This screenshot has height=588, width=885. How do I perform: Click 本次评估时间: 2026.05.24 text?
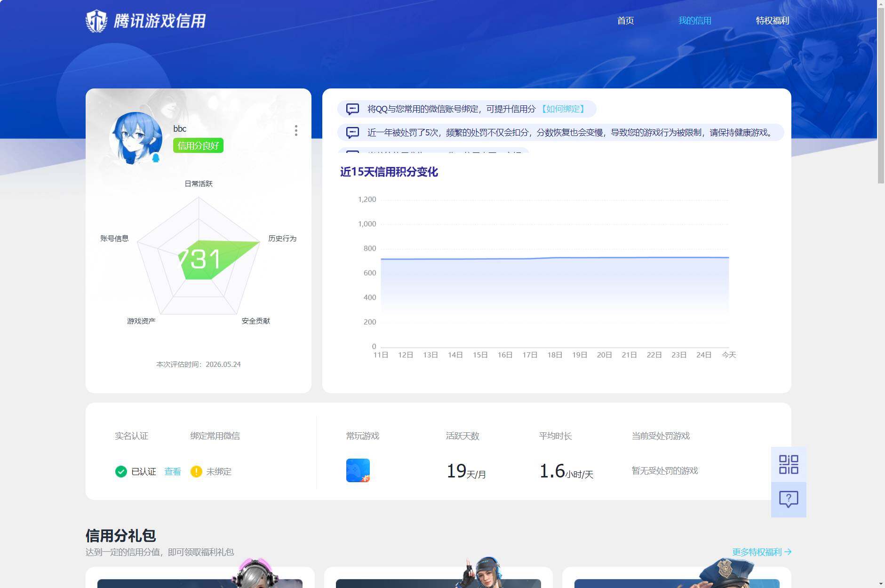coord(199,365)
